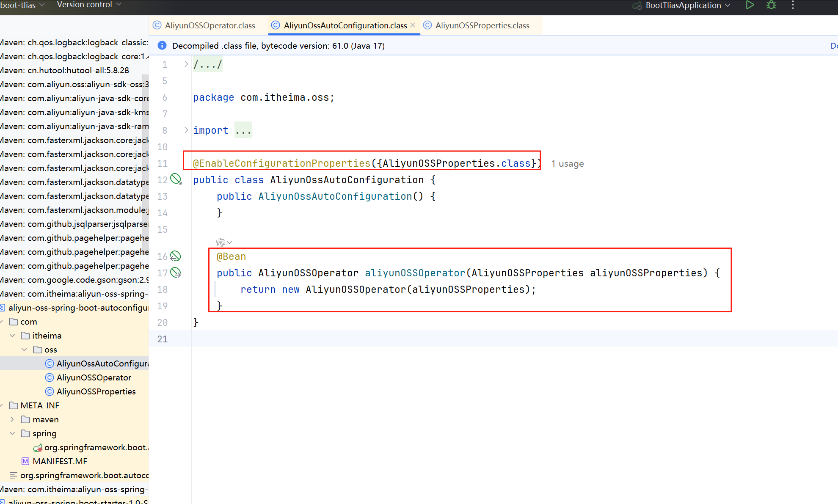Select AliyunOSSOperator class in project tree
Image resolution: width=838 pixels, height=504 pixels.
tap(94, 377)
